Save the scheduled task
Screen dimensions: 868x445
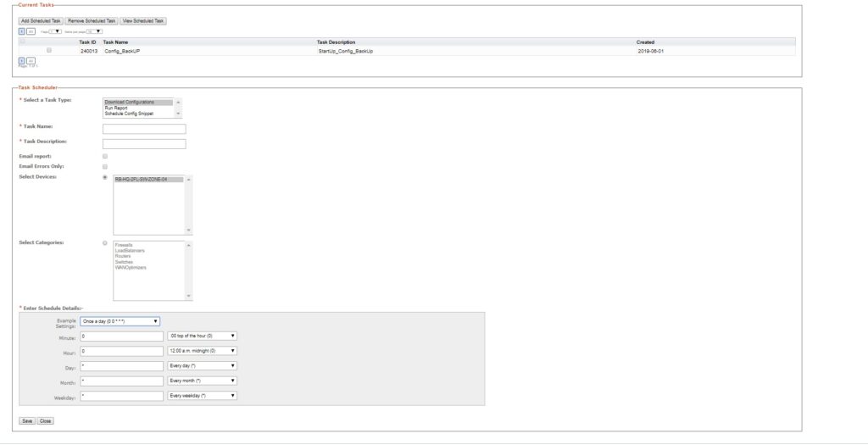click(27, 421)
